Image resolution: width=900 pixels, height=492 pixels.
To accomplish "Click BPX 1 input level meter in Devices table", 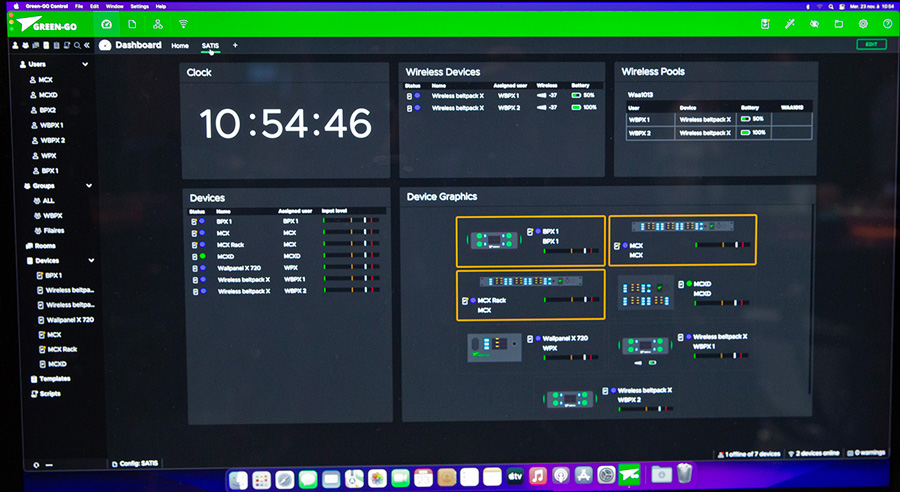I will point(351,220).
